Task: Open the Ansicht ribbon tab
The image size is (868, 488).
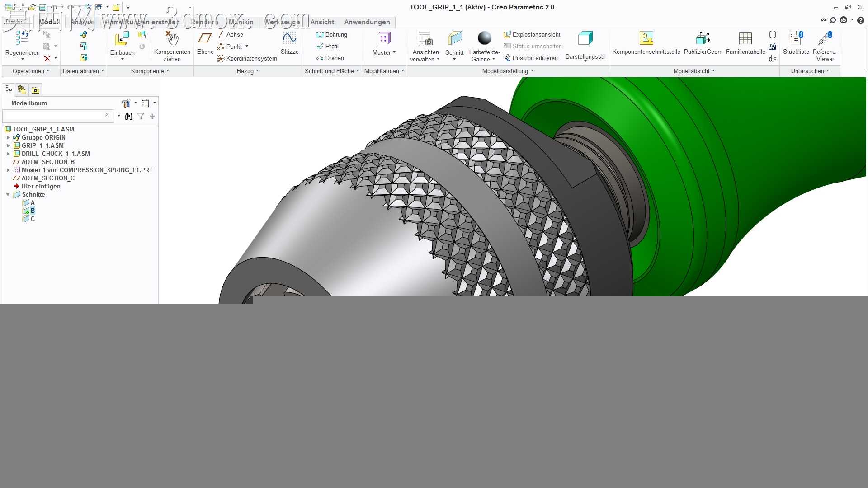Action: [x=322, y=22]
